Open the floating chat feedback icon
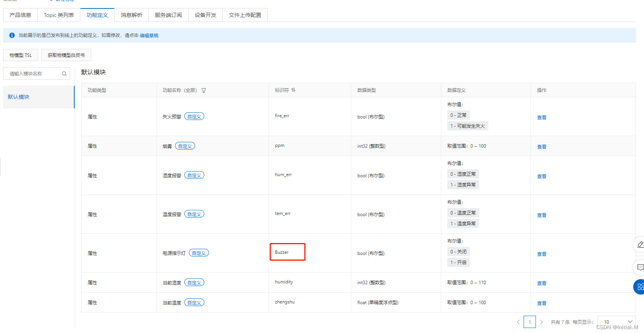 (x=640, y=267)
